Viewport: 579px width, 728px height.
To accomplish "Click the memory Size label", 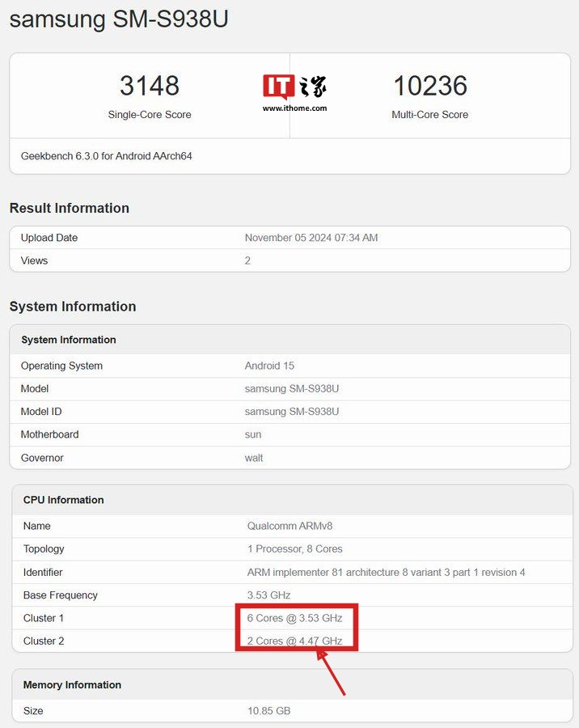I will tap(33, 711).
